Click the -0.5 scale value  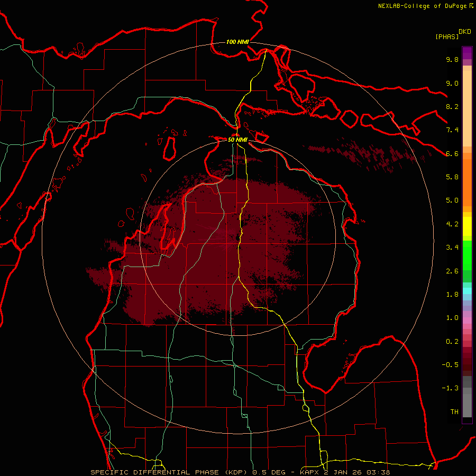coord(450,365)
